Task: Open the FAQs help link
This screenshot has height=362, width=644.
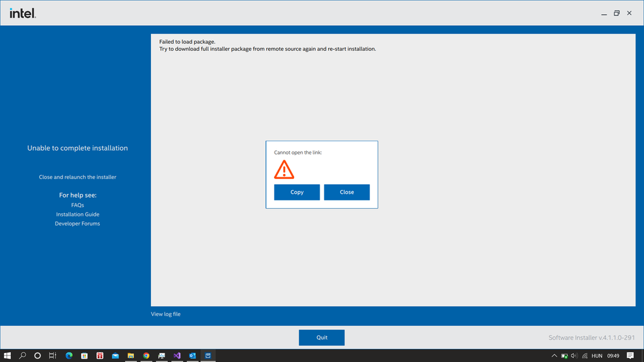Action: 77,205
